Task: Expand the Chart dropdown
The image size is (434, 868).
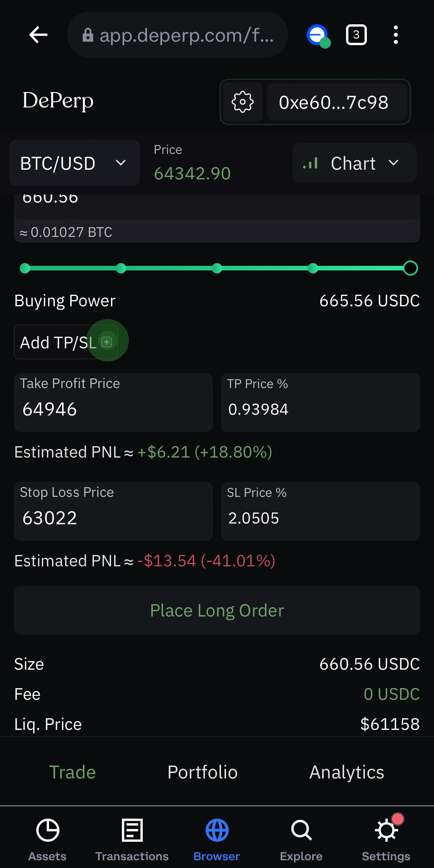Action: pos(355,163)
